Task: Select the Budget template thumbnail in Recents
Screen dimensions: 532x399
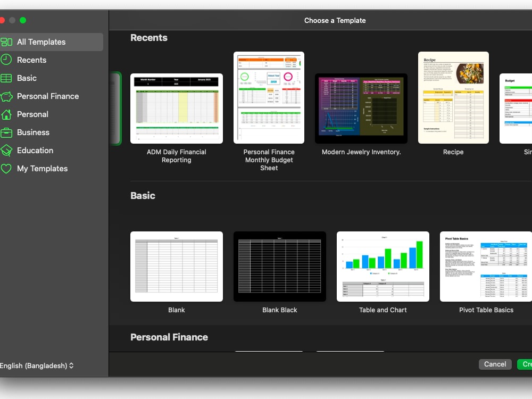Action: (x=516, y=109)
